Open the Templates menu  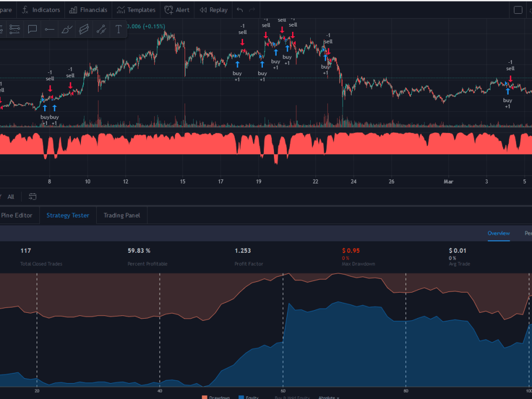[136, 10]
